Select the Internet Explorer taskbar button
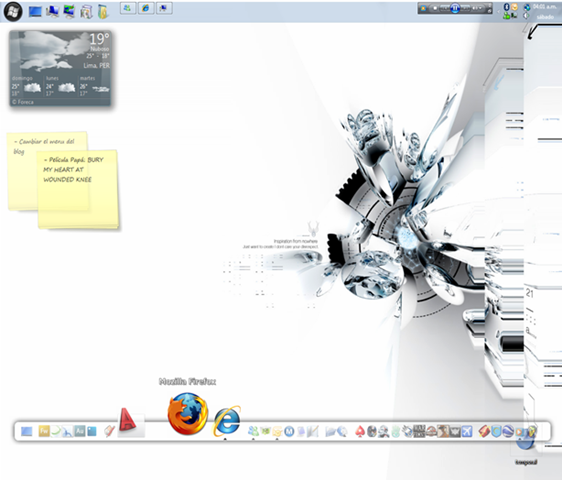The width and height of the screenshot is (562, 480). (146, 8)
